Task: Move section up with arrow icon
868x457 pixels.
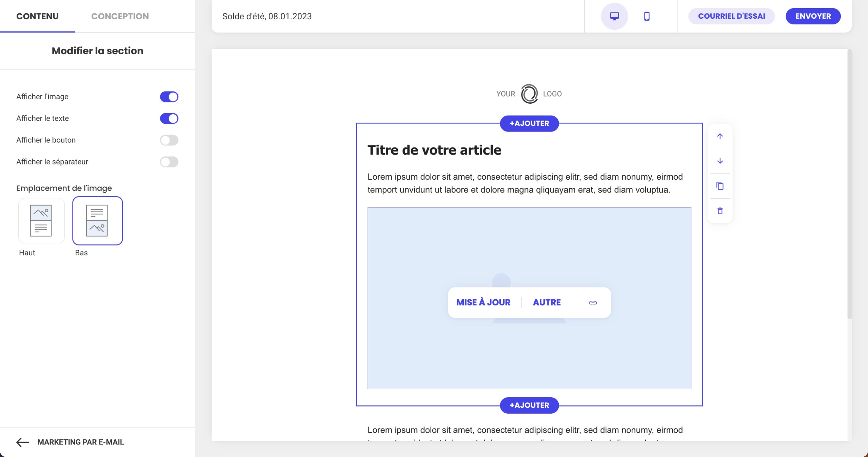Action: point(720,136)
